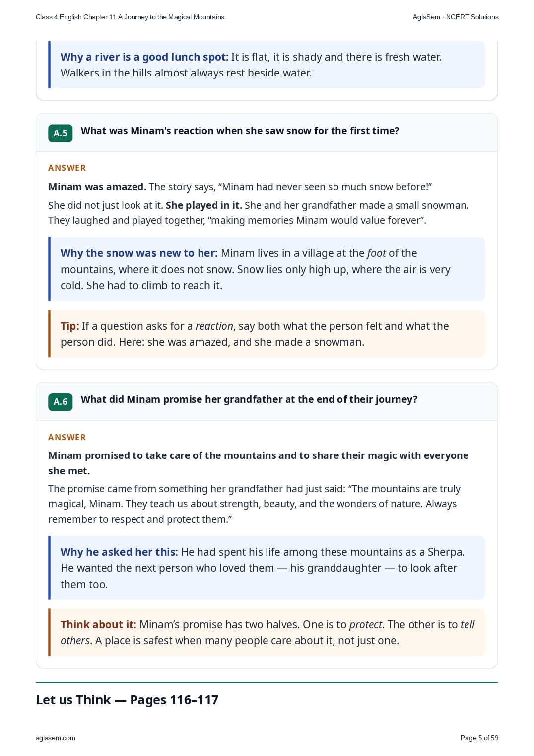Click the 'Why he asked her this' note
Image resolution: width=534 pixels, height=756 pixels.
(x=267, y=568)
